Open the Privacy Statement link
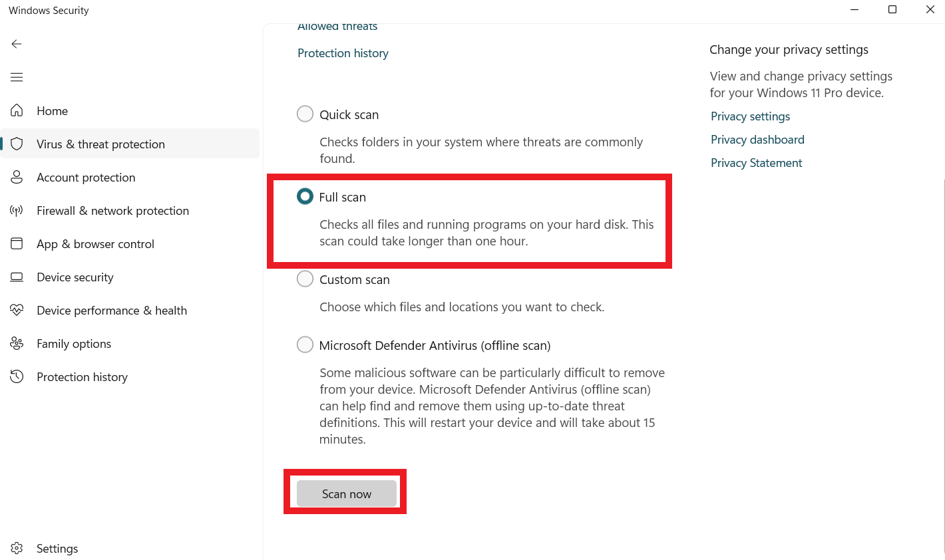Image resolution: width=945 pixels, height=560 pixels. (x=756, y=163)
